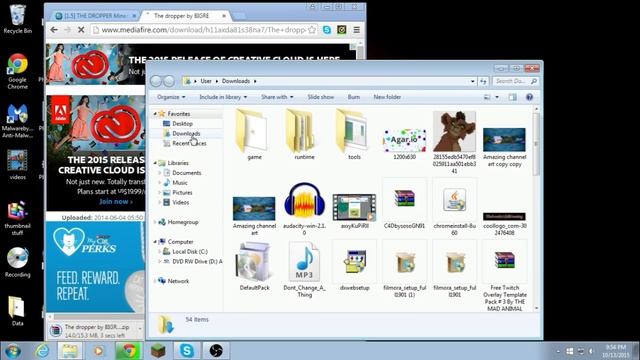Toggle the preview pane button
This screenshot has height=360, width=640.
513,97
